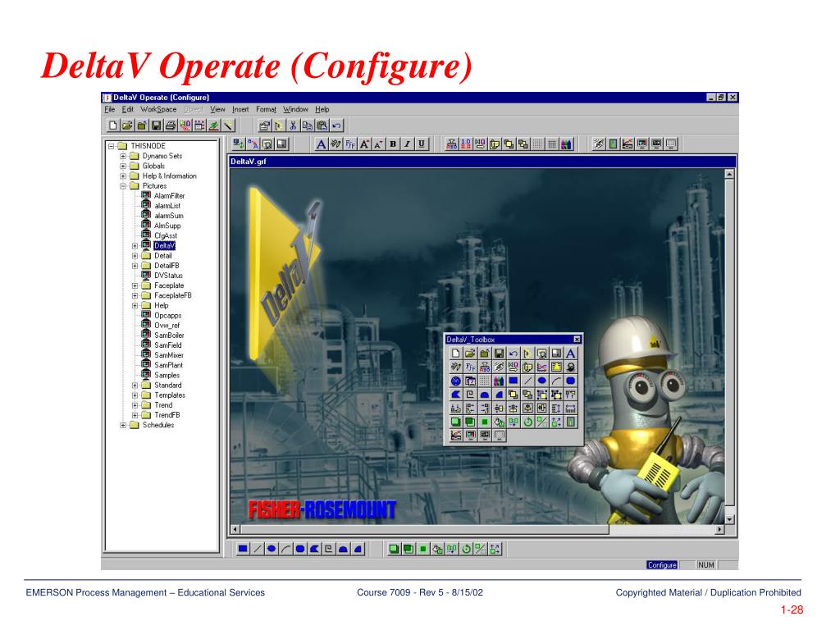Click the Paste clipboard icon in the main toolbar
The height and width of the screenshot is (630, 840).
click(x=322, y=126)
